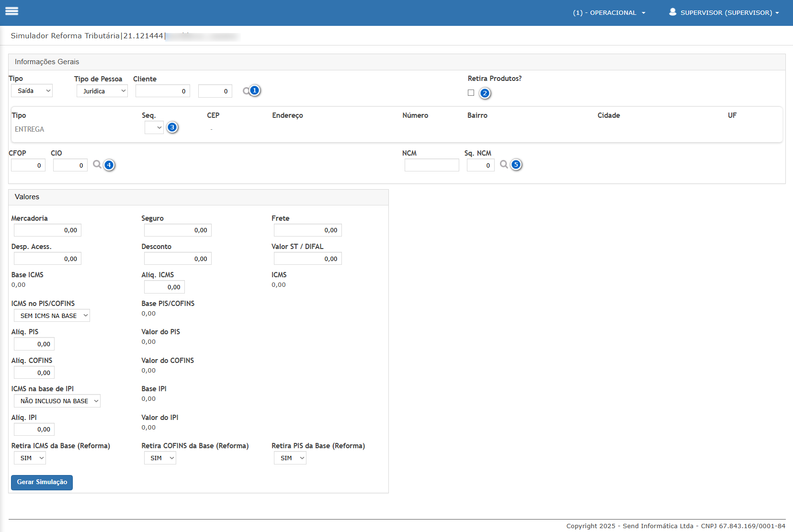The height and width of the screenshot is (532, 793).
Task: Click the Mercadoria value input field
Action: (47, 230)
